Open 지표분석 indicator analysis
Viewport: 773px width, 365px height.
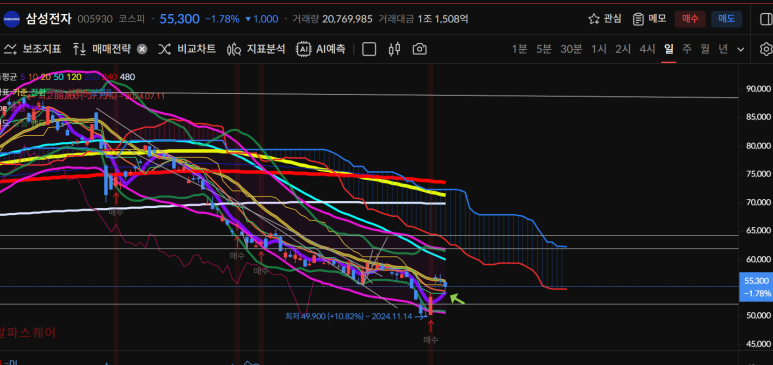click(x=256, y=49)
